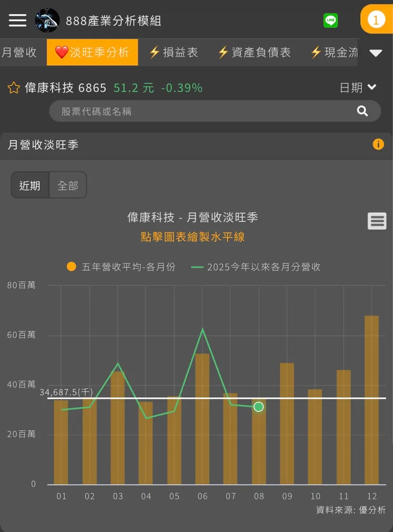The image size is (393, 532).
Task: Click the 80百萬 axis label
Action: tap(21, 285)
